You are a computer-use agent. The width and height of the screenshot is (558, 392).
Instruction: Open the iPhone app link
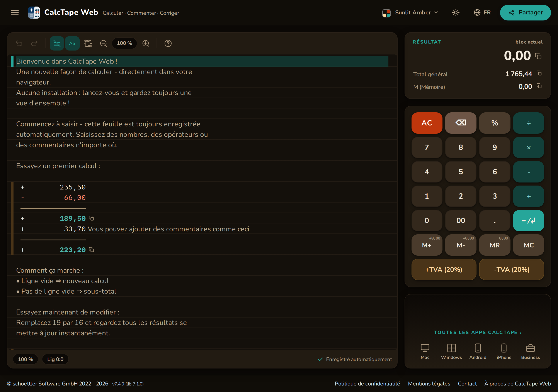pyautogui.click(x=504, y=351)
